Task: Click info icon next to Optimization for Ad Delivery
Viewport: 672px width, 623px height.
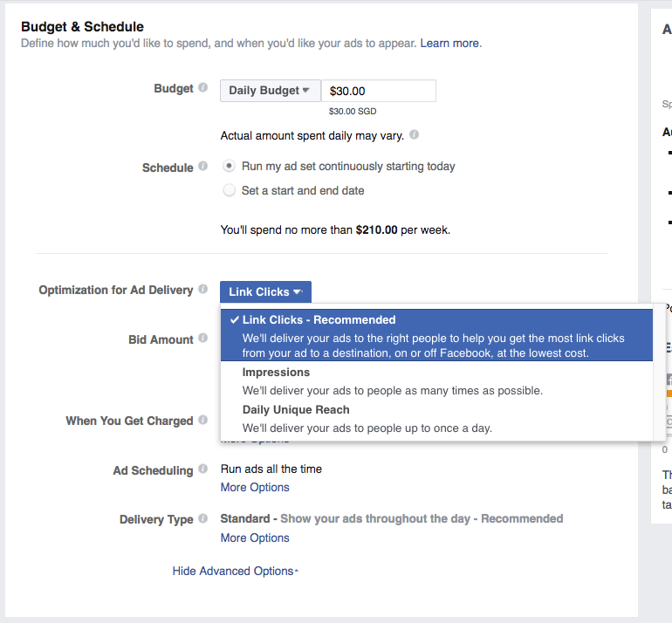Action: pyautogui.click(x=203, y=290)
